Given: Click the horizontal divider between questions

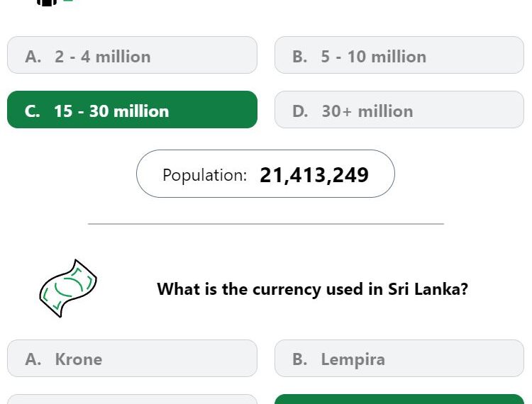Looking at the screenshot, I should click(x=266, y=224).
